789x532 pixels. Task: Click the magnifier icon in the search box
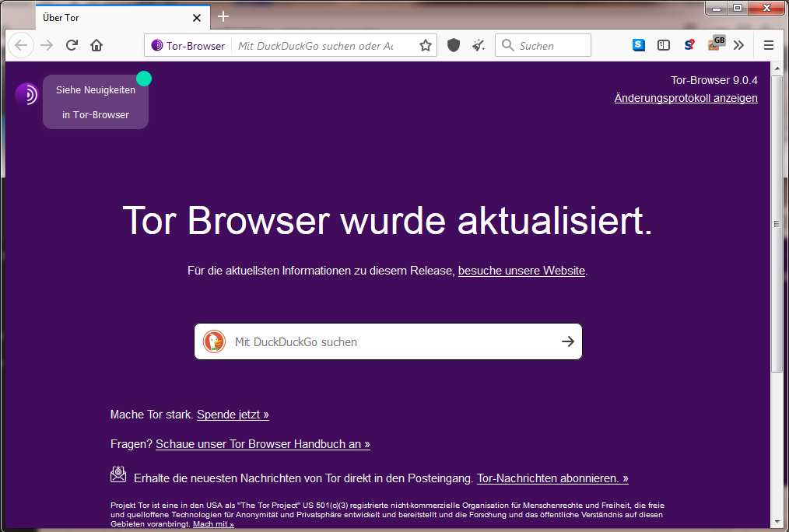point(508,45)
